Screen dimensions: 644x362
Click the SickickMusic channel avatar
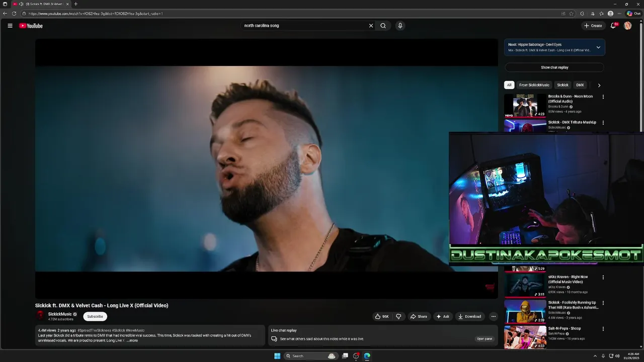click(40, 316)
